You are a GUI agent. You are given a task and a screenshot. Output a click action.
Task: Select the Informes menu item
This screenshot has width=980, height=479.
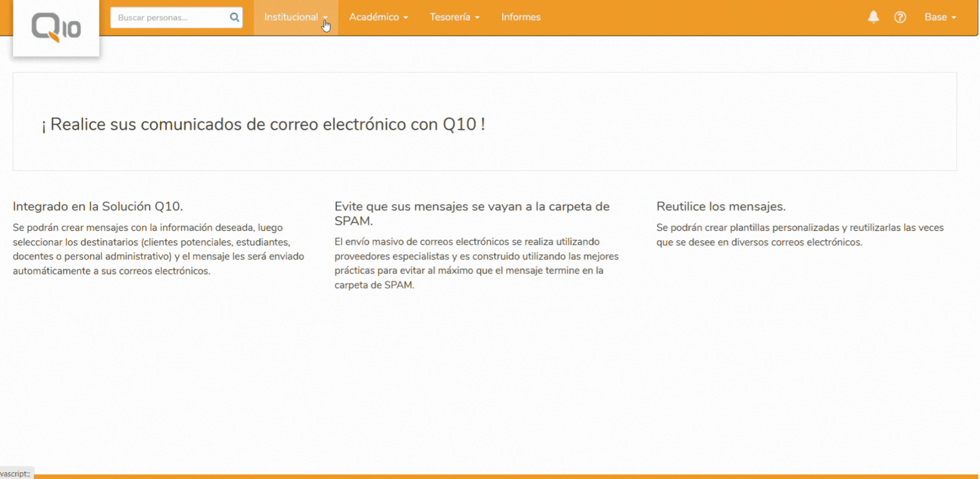click(x=520, y=17)
